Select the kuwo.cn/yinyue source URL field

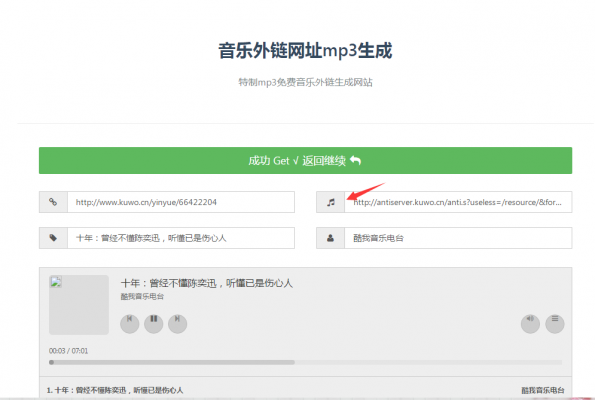181,202
